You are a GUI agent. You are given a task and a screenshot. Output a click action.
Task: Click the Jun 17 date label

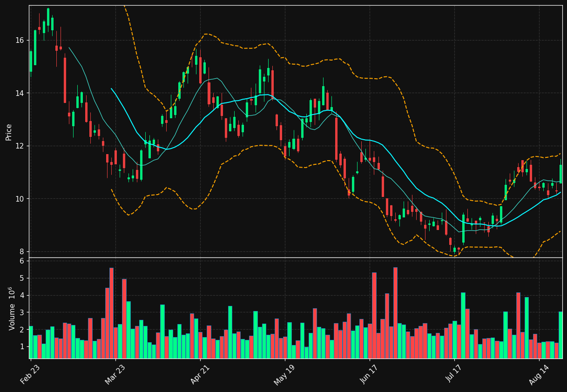pos(369,374)
